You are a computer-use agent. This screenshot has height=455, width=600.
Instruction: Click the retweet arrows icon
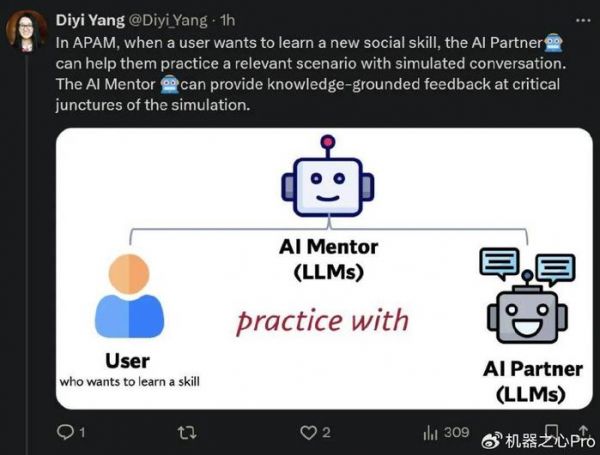pyautogui.click(x=187, y=433)
